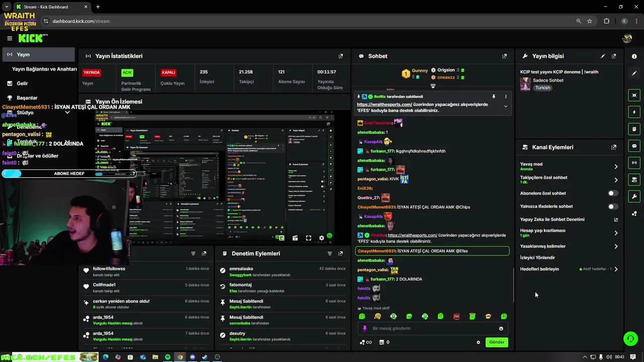Screen dimensions: 644x362
Task: Expand Hesap yaşı kısıtlaması options
Action: coord(616,233)
